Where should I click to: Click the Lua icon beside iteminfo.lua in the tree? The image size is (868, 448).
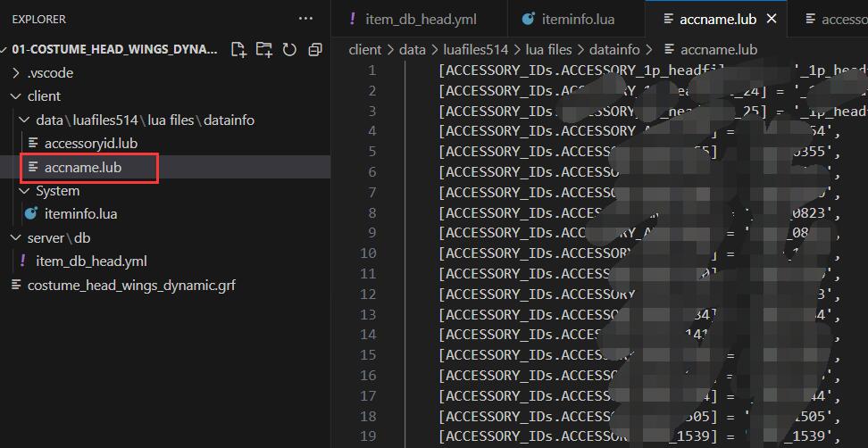tap(31, 214)
